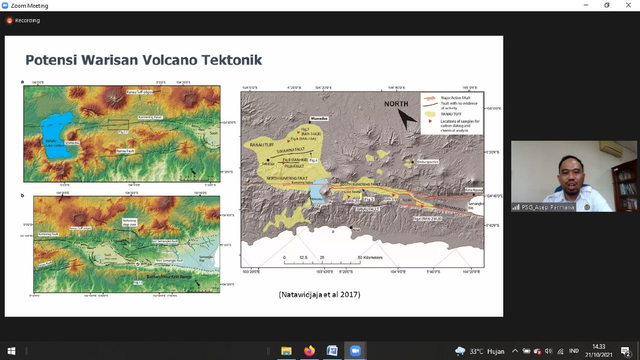Select the PSG_Asep Permana video thumbnail
This screenshot has height=360, width=640.
point(573,176)
